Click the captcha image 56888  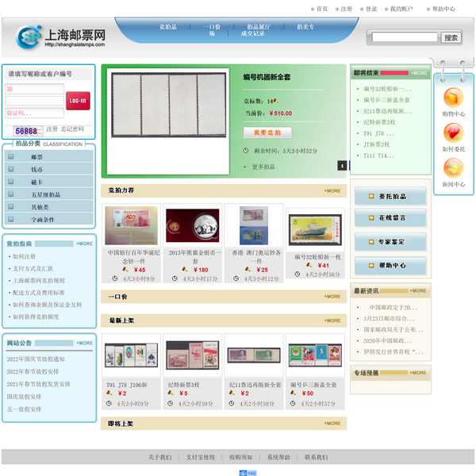click(x=25, y=130)
